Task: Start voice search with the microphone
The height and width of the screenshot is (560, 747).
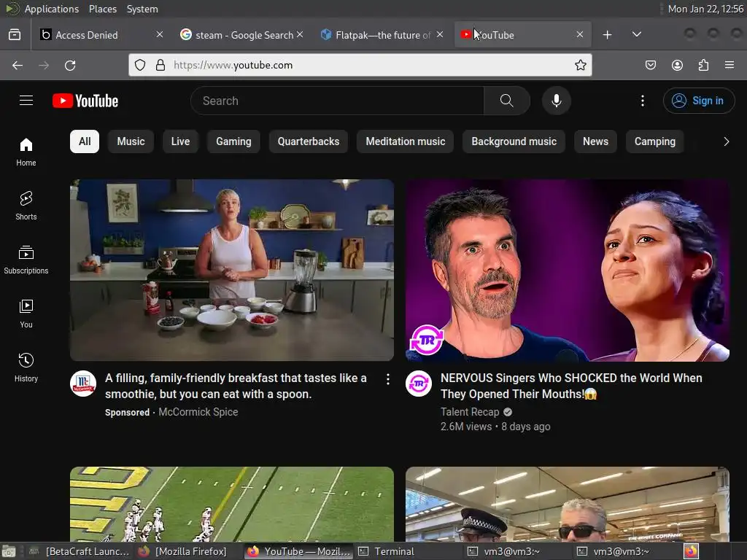Action: pos(556,101)
